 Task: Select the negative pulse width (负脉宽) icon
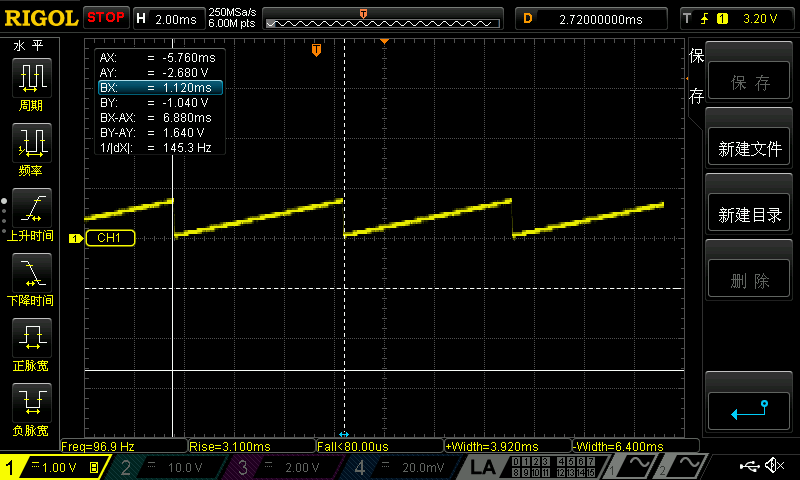pos(32,403)
